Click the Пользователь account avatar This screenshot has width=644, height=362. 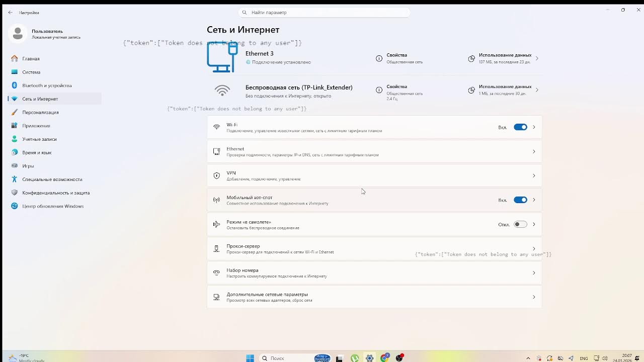(18, 34)
